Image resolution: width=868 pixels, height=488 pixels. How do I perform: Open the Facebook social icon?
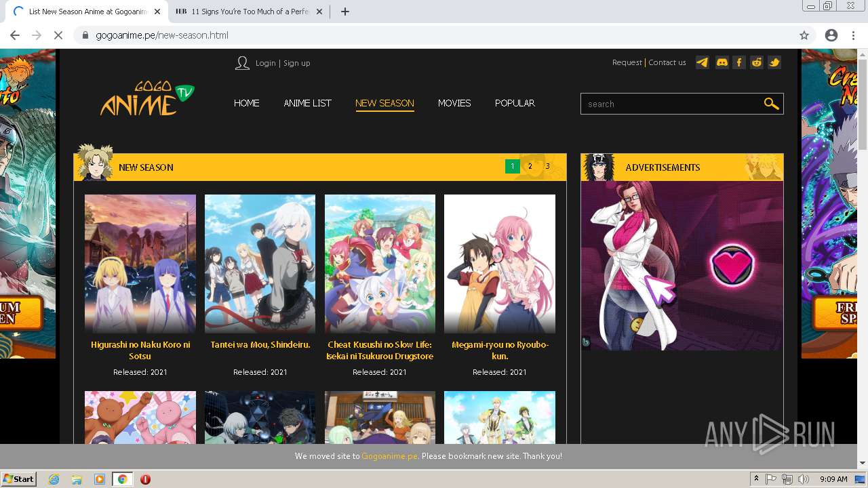[739, 62]
